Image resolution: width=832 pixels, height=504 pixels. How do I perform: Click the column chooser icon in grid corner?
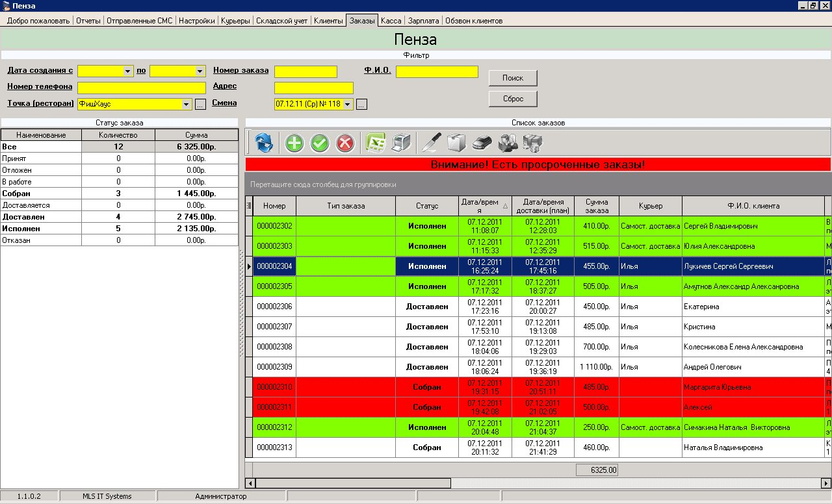click(249, 206)
